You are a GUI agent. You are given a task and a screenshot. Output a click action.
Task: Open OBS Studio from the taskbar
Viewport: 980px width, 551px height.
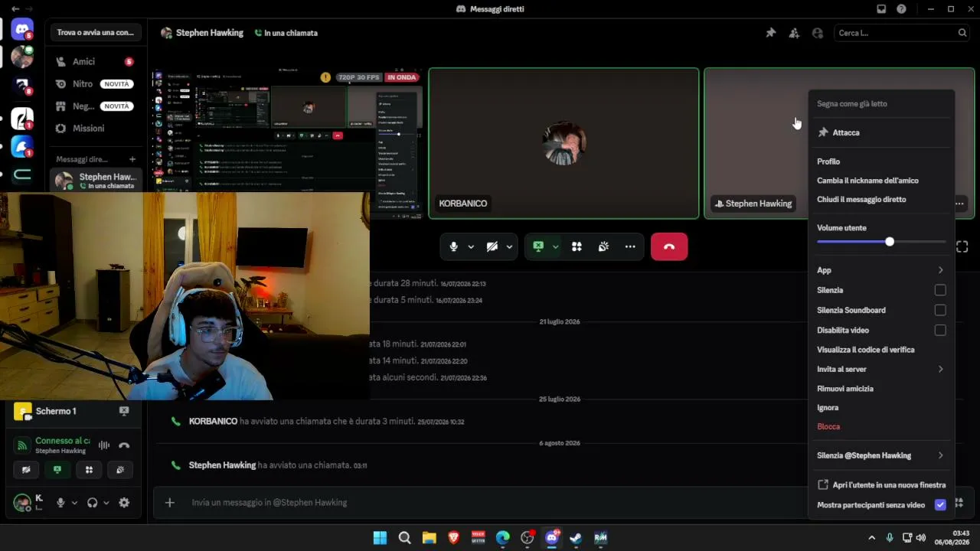coord(527,538)
